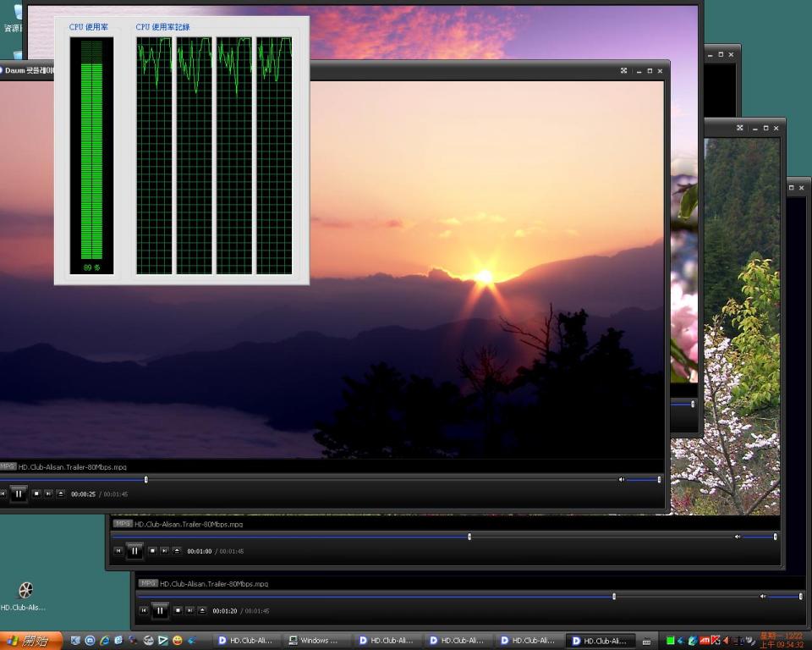Image resolution: width=812 pixels, height=650 pixels.
Task: Toggle the speaker icon in the 00:01:20 player
Action: (x=762, y=596)
